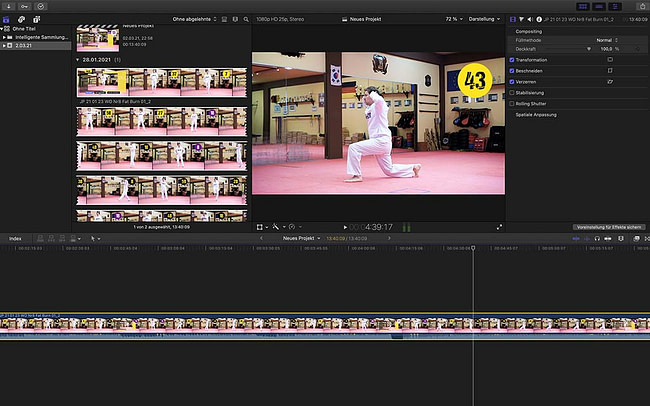
Task: Select the Neues Projekt thumbnail in browser
Action: click(98, 38)
